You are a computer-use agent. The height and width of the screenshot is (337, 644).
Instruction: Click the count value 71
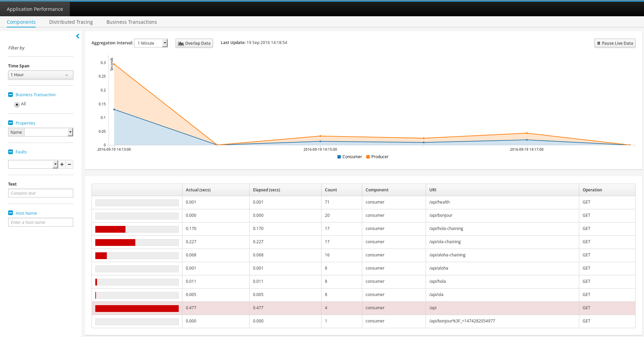327,202
